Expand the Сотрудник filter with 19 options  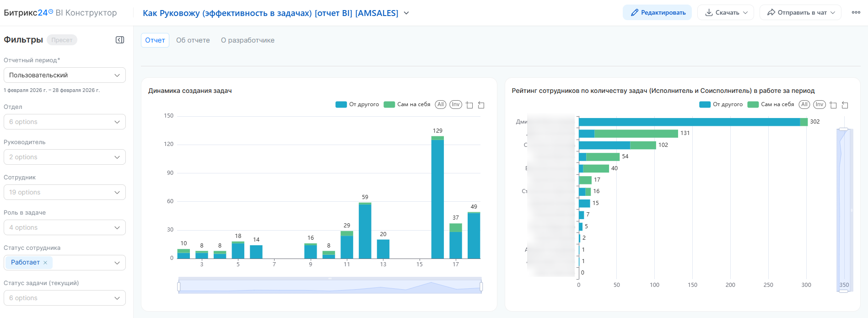(65, 192)
